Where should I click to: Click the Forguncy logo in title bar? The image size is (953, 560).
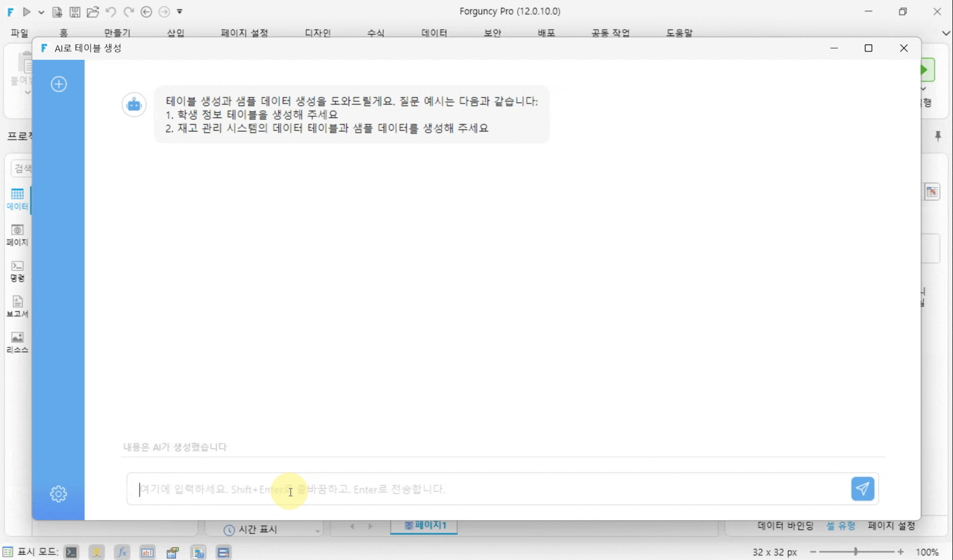[10, 11]
